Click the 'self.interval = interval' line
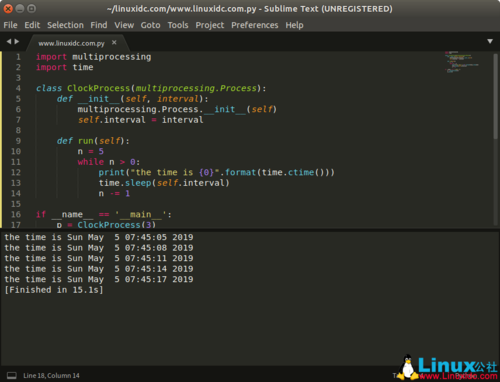The width and height of the screenshot is (500, 382). [140, 120]
